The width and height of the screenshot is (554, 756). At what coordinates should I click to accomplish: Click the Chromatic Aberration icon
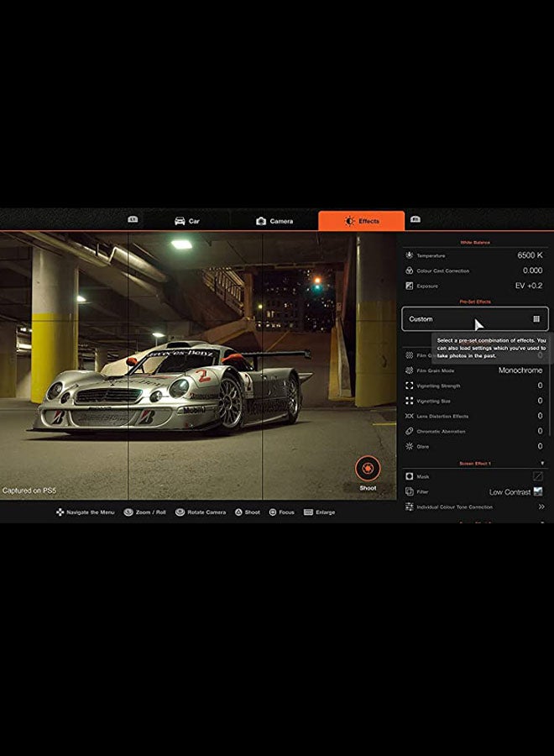pyautogui.click(x=409, y=431)
